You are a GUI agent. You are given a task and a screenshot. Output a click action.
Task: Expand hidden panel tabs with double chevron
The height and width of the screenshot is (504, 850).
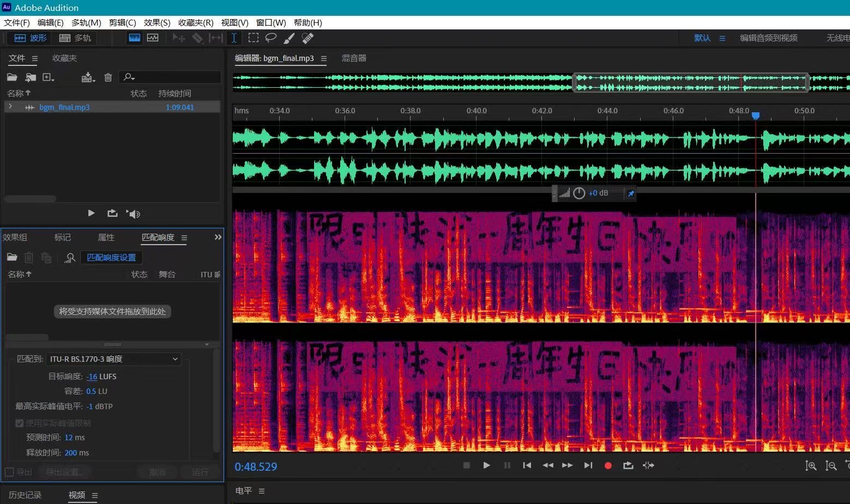[x=218, y=237]
